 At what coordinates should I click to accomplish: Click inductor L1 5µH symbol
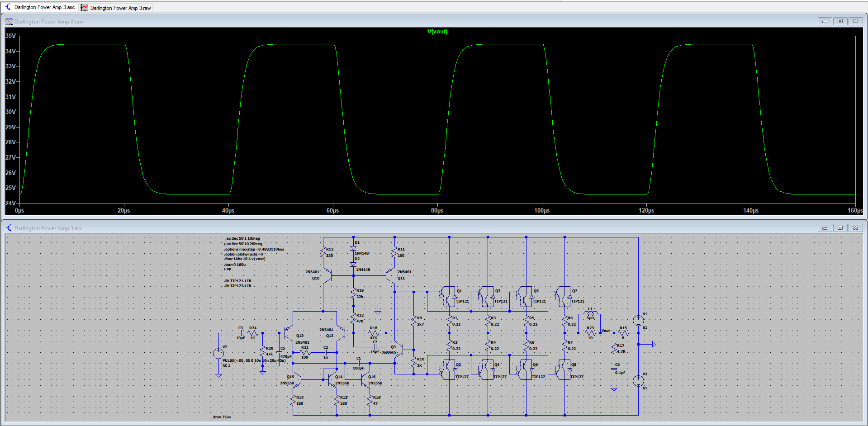point(590,313)
